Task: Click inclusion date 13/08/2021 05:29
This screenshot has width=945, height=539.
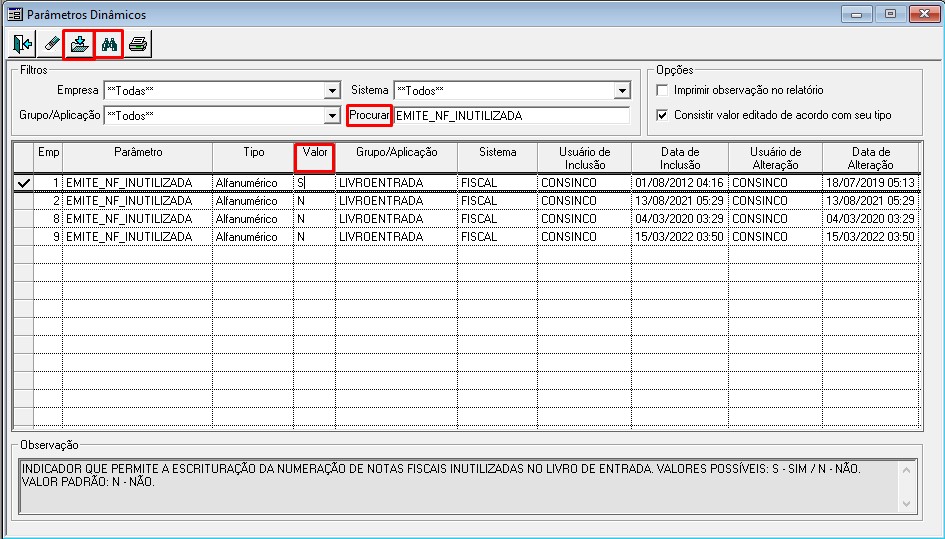Action: [680, 201]
